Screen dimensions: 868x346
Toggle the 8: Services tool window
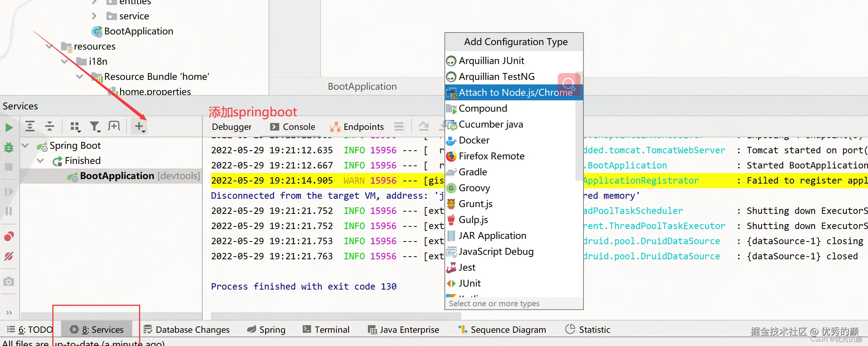click(x=97, y=330)
